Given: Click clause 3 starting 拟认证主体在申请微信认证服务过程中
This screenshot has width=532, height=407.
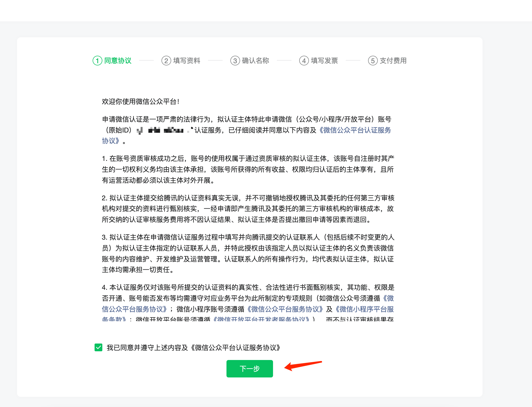Looking at the screenshot, I should 248,253.
